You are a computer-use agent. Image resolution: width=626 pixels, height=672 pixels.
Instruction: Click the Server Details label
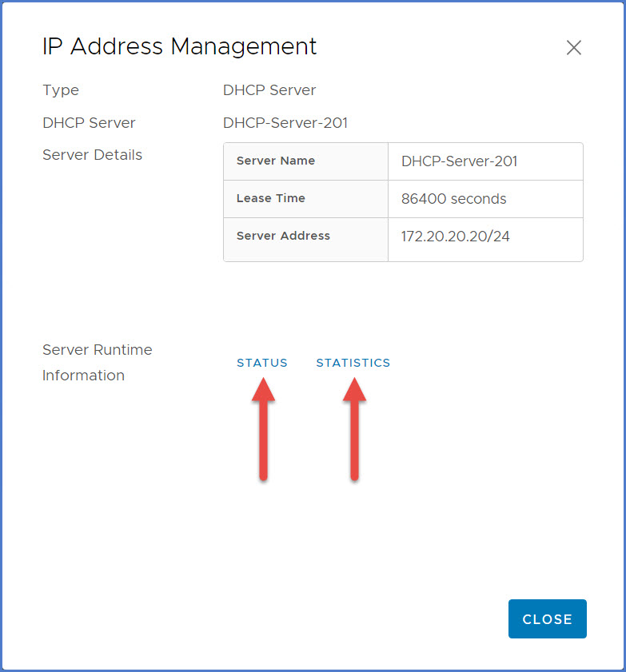pos(92,154)
